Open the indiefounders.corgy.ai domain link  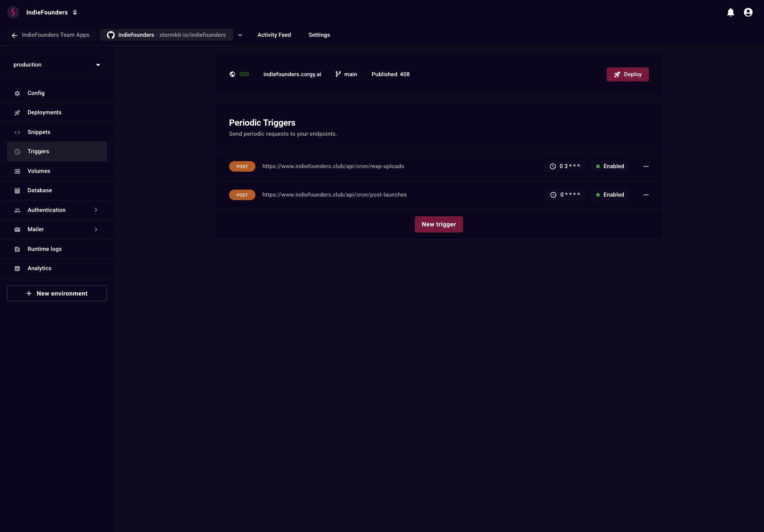tap(292, 74)
